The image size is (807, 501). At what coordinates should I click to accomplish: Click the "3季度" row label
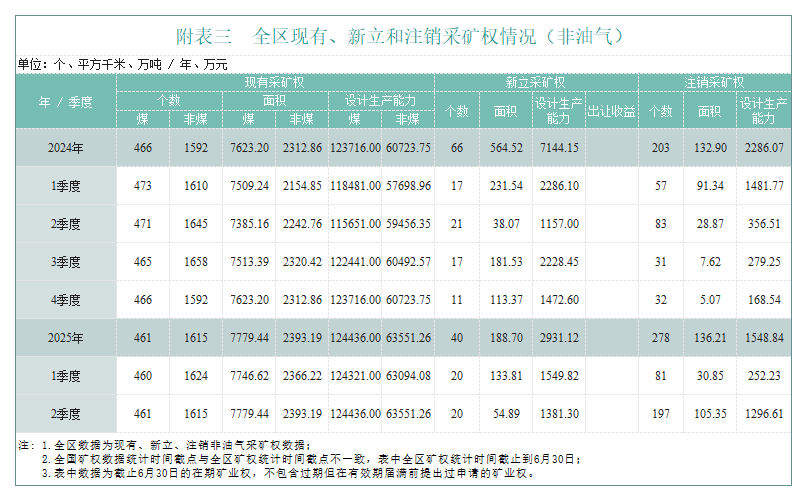(x=66, y=262)
